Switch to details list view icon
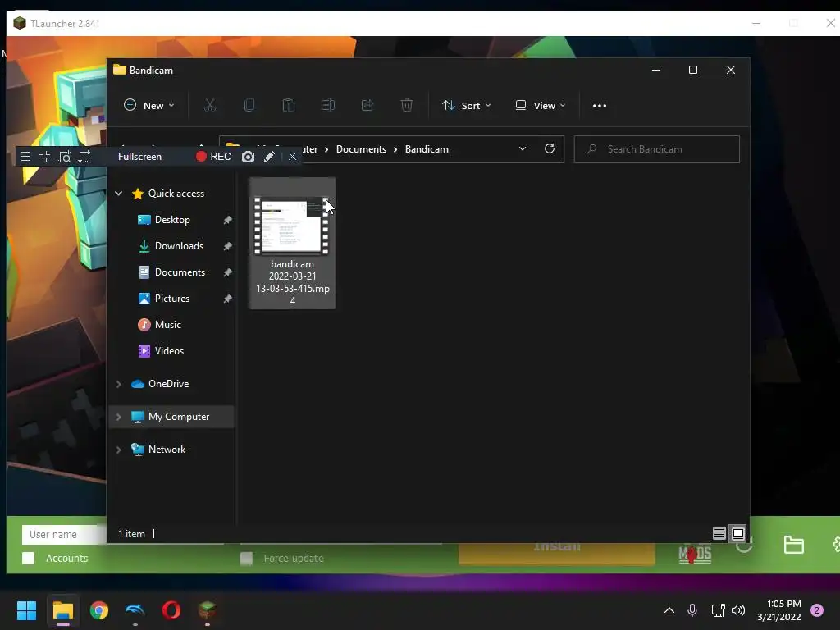The image size is (840, 630). click(x=719, y=533)
